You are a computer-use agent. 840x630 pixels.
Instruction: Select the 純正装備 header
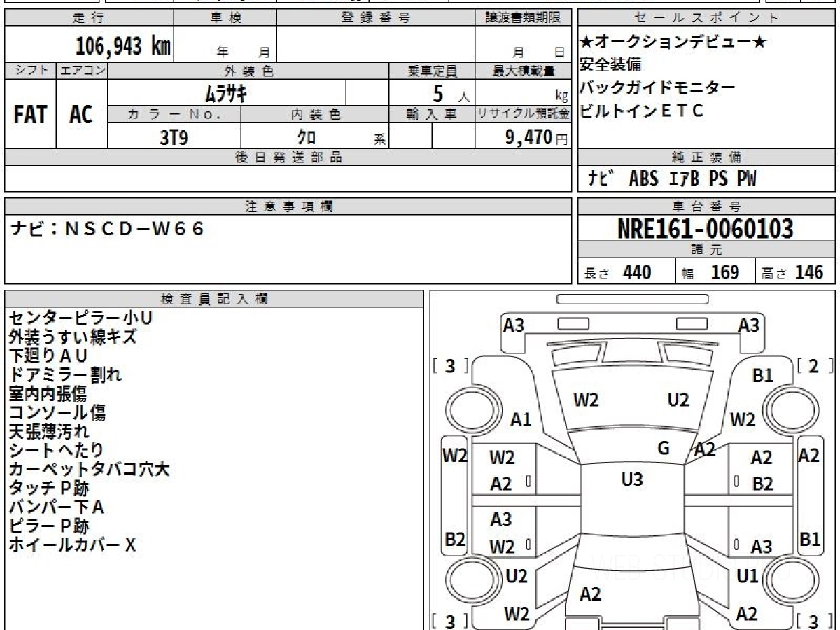tap(707, 157)
